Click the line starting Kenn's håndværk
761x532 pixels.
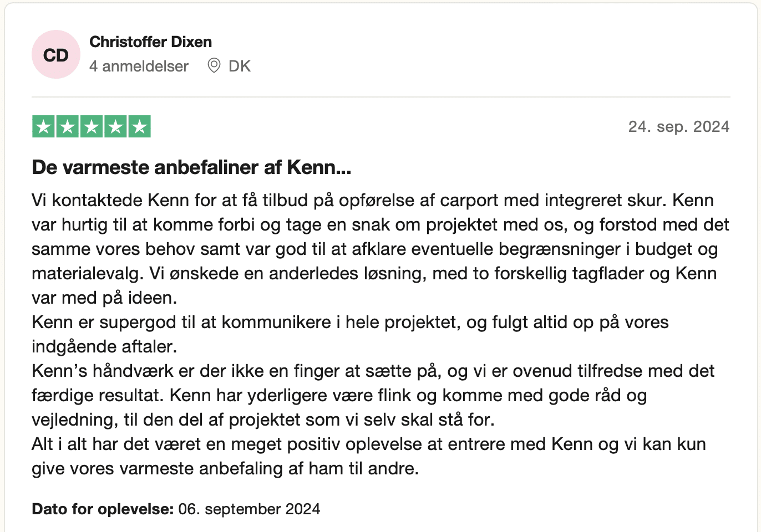(x=373, y=371)
